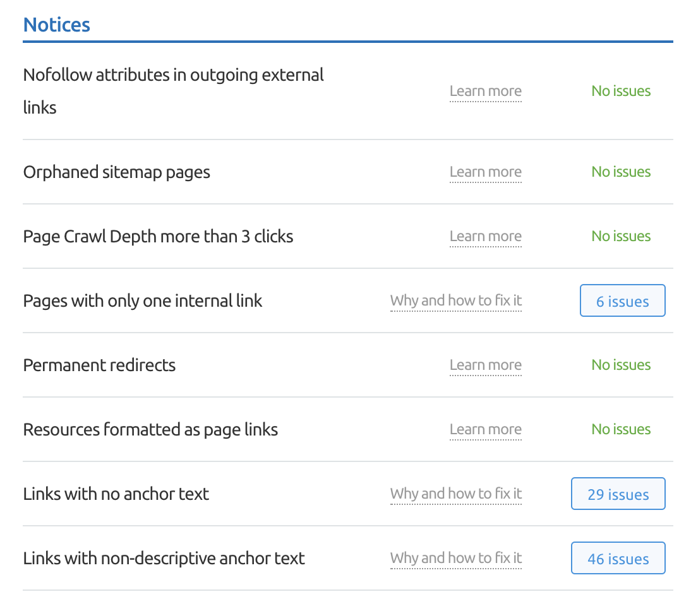Open Learn more for Nofollow attributes notice
Viewport: 691px width, 616px height.
(x=485, y=91)
